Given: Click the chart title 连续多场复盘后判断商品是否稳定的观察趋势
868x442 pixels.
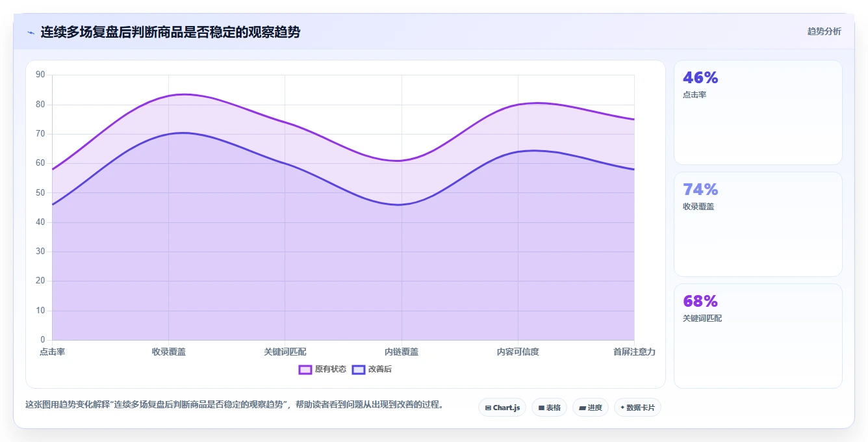Looking at the screenshot, I should [170, 32].
